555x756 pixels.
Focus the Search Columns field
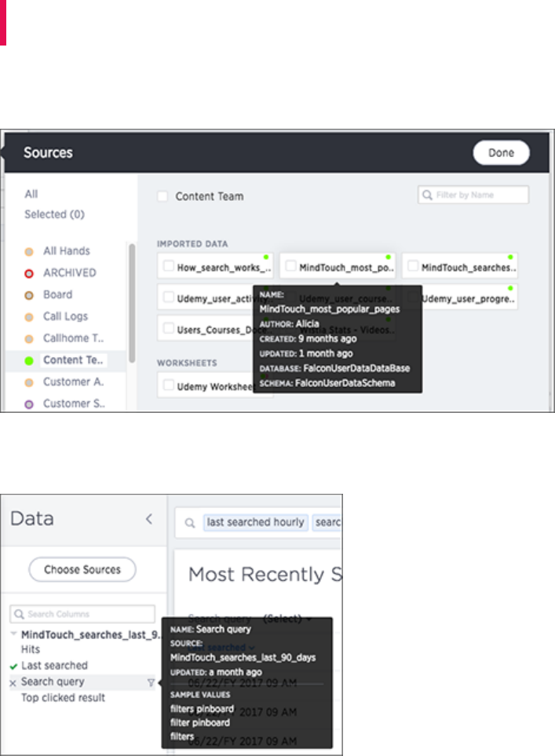click(x=82, y=614)
